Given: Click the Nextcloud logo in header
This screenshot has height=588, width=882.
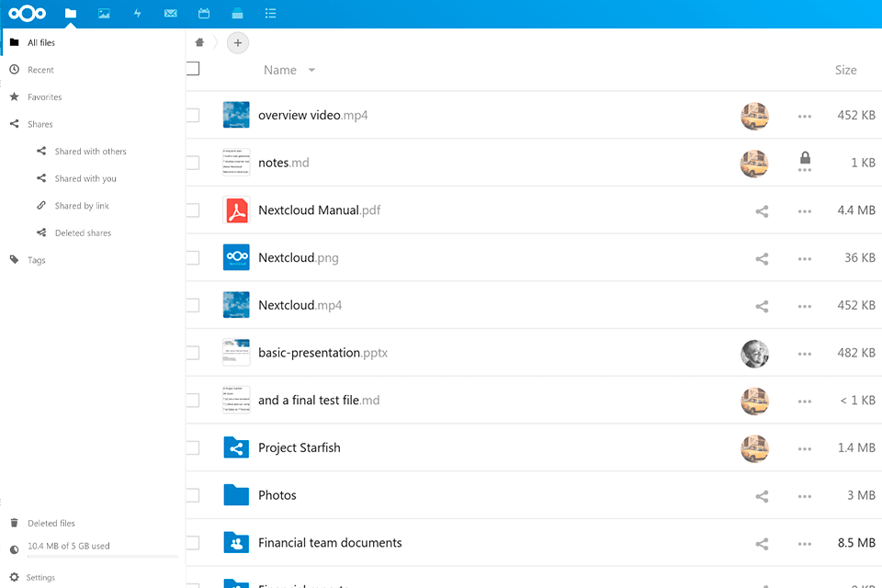Looking at the screenshot, I should [x=27, y=14].
